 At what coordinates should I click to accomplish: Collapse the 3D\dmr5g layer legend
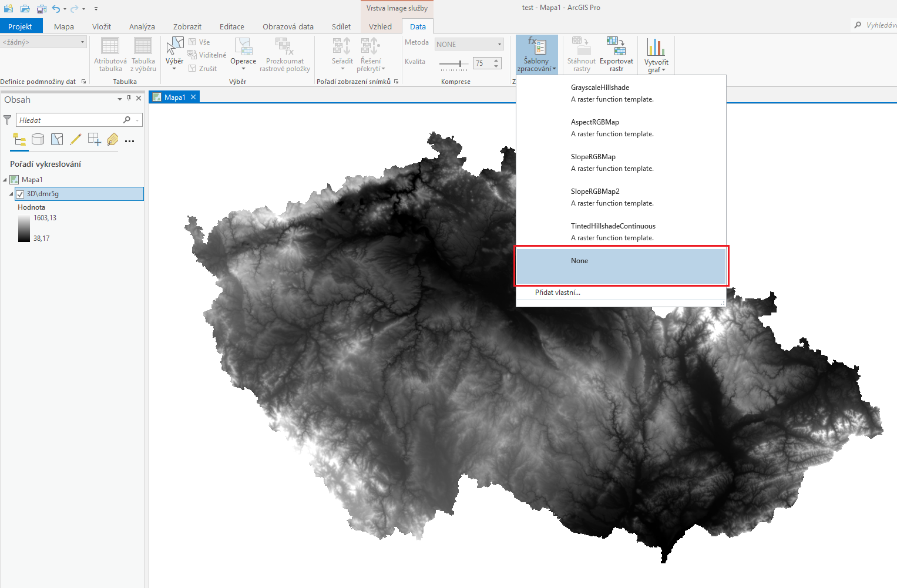(x=11, y=194)
